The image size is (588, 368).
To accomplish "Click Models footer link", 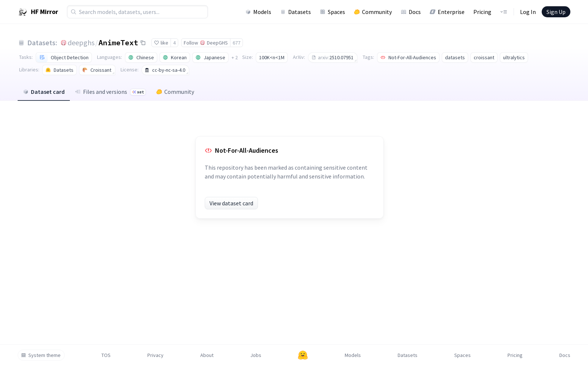I will [x=353, y=355].
